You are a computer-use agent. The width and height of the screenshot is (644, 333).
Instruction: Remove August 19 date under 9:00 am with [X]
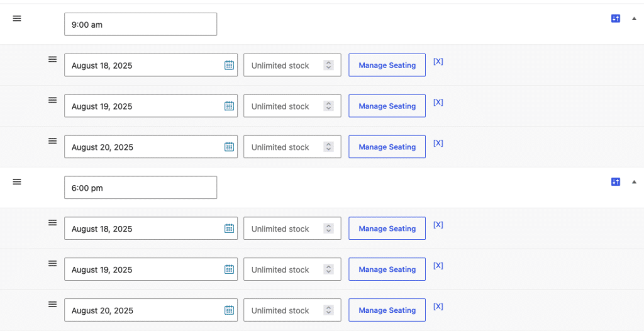point(438,102)
